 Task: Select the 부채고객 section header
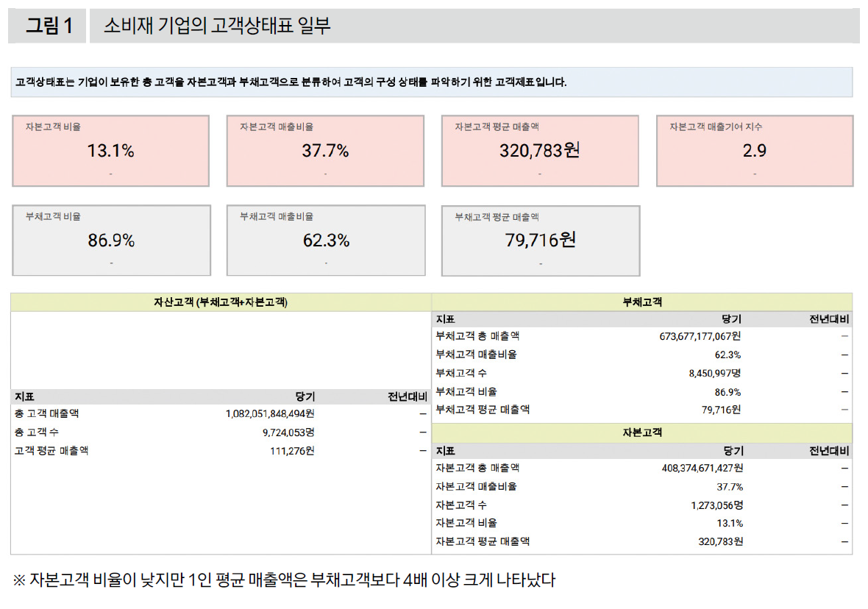(642, 302)
